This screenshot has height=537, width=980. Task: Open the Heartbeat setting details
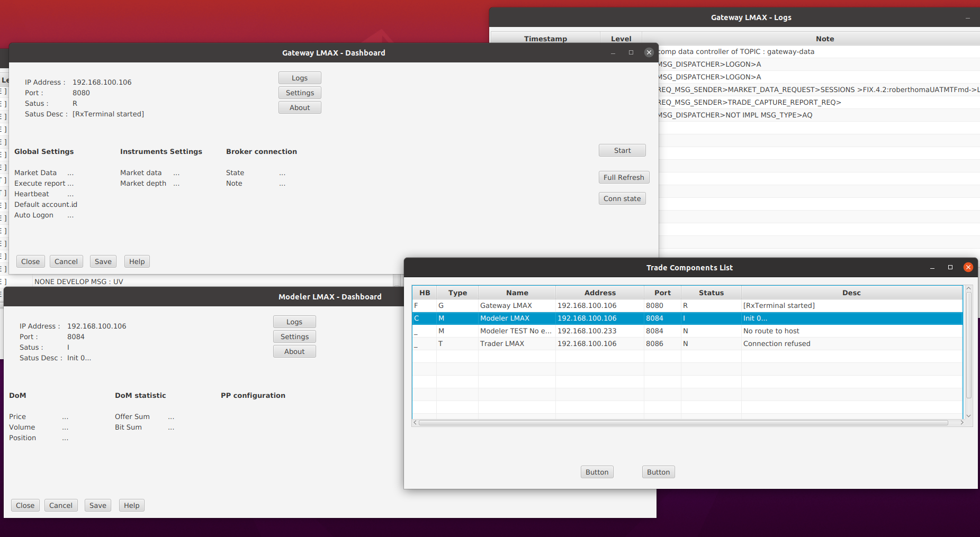[x=70, y=194]
